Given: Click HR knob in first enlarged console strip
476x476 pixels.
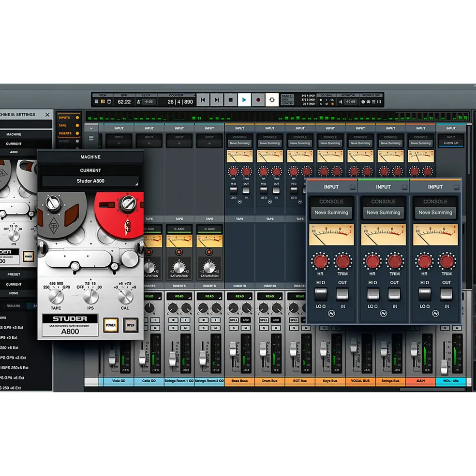Looking at the screenshot, I should click(x=320, y=261).
